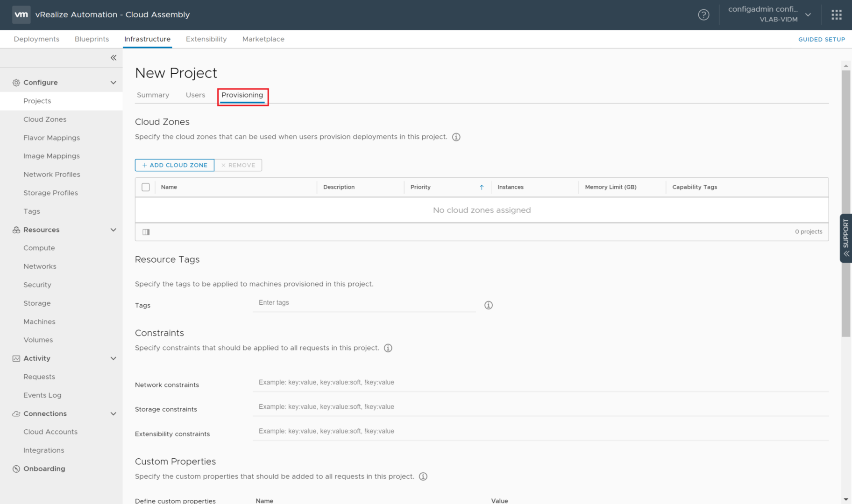Open the SUPPORT side panel tab
This screenshot has width=852, height=504.
pyautogui.click(x=846, y=238)
